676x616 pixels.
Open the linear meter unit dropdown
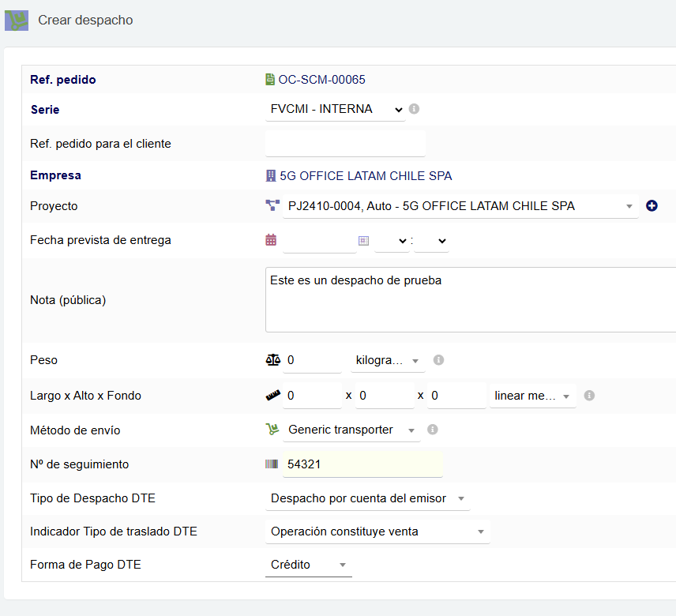(533, 396)
